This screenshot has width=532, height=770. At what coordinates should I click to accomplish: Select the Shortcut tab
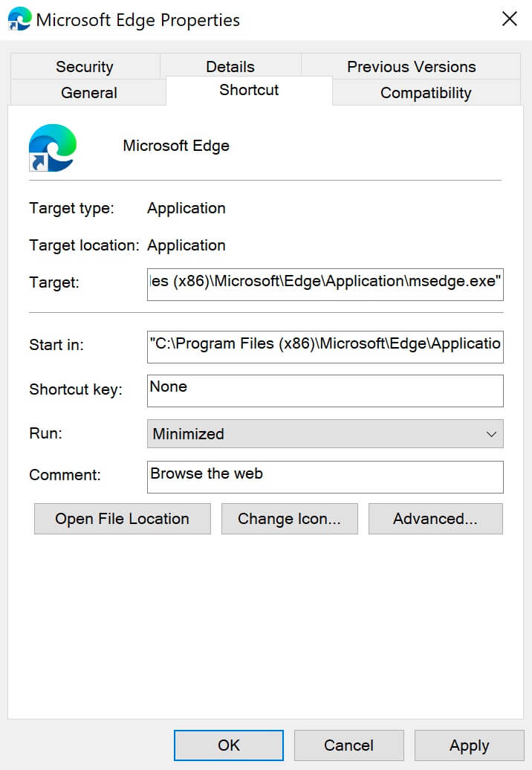[x=249, y=91]
